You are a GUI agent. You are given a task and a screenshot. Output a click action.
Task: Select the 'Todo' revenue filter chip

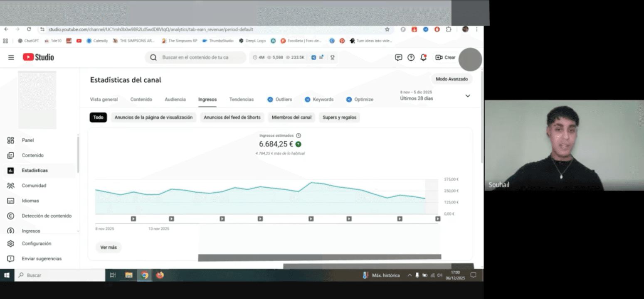tap(98, 118)
